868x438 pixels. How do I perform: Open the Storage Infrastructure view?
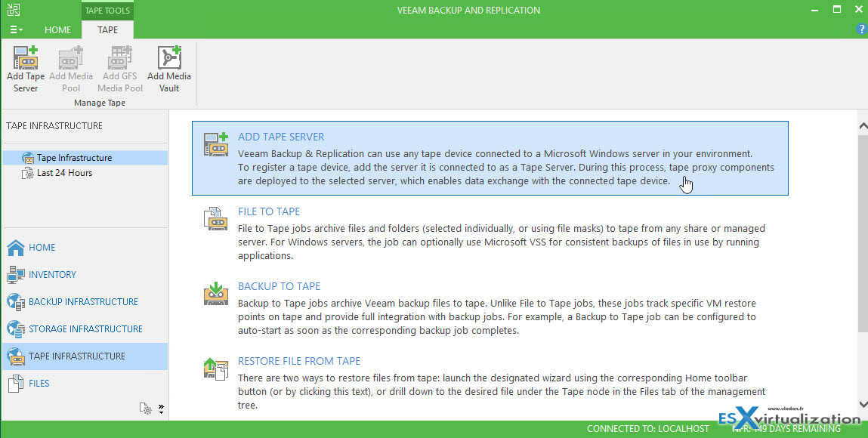click(x=85, y=328)
